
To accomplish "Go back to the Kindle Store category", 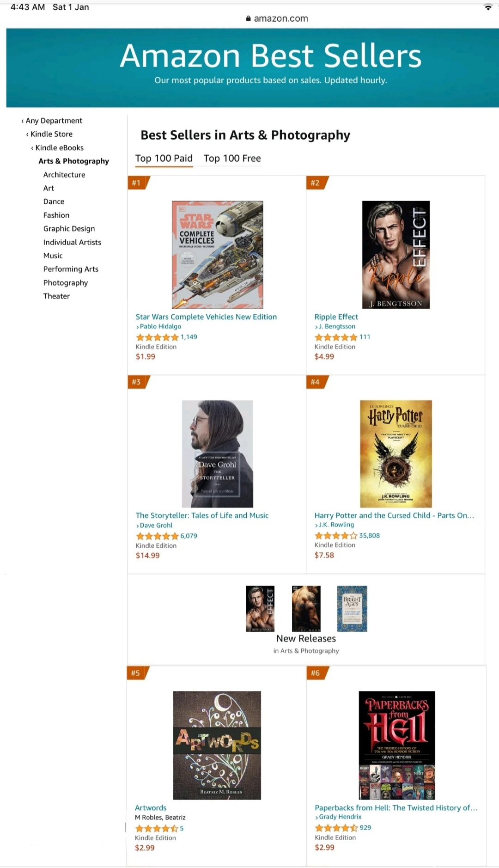I will tap(49, 134).
